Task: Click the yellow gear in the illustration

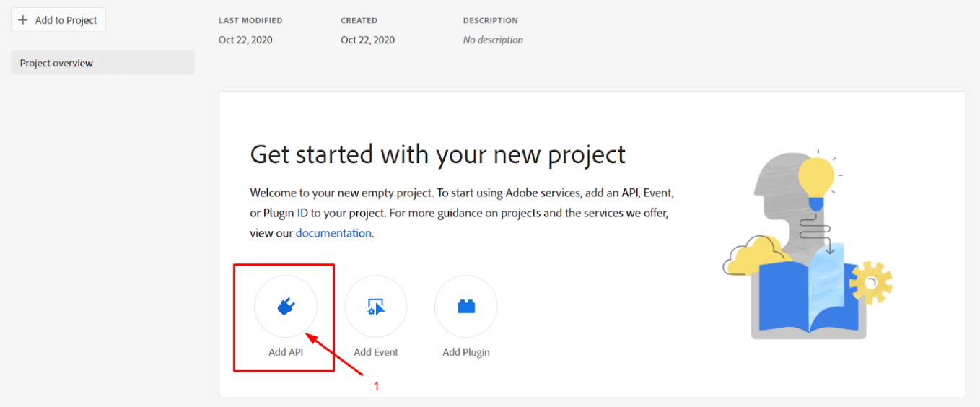Action: click(870, 282)
